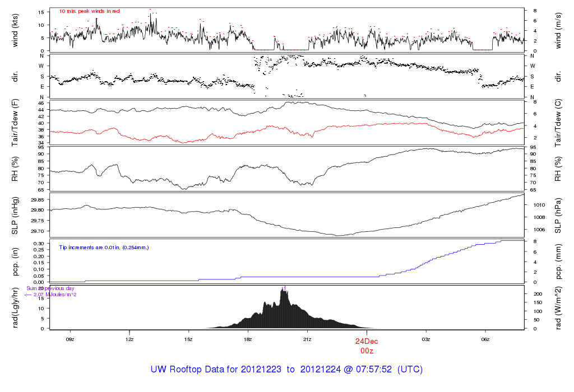Click the 'SLP (inHg)' axis label

click(x=15, y=216)
